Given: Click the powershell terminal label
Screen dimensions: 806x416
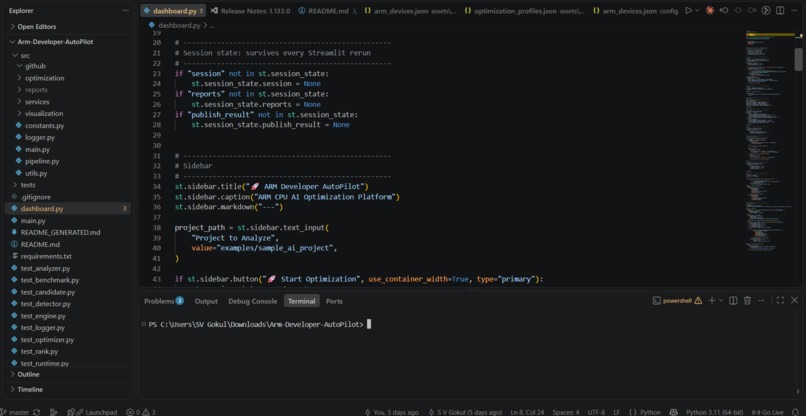Looking at the screenshot, I should (676, 301).
